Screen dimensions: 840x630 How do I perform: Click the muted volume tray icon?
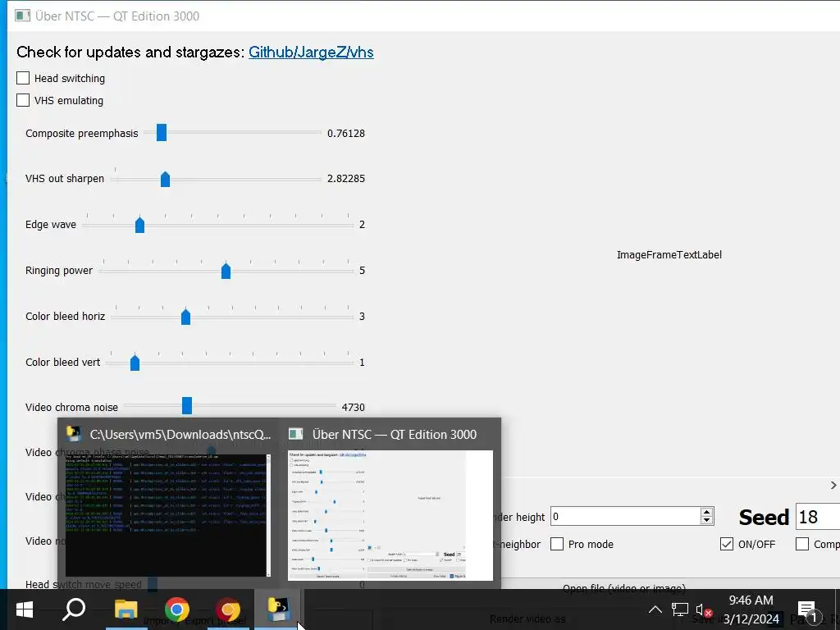(704, 609)
